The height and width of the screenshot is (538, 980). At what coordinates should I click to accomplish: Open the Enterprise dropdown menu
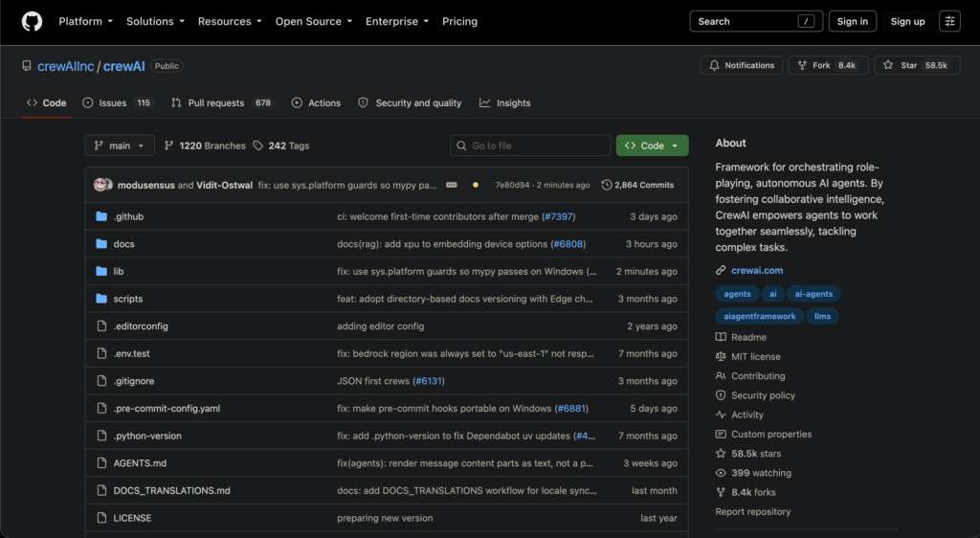click(397, 21)
